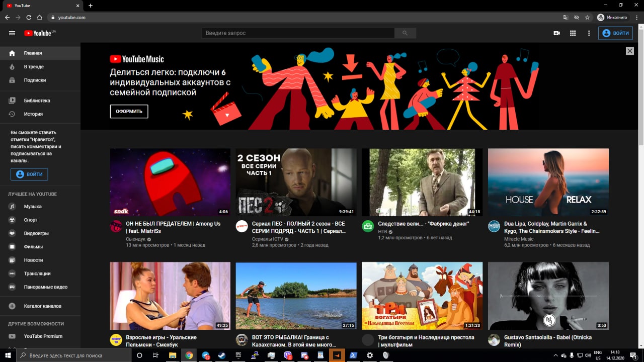Open a new tab with the plus button
The width and height of the screenshot is (644, 362).
[91, 6]
